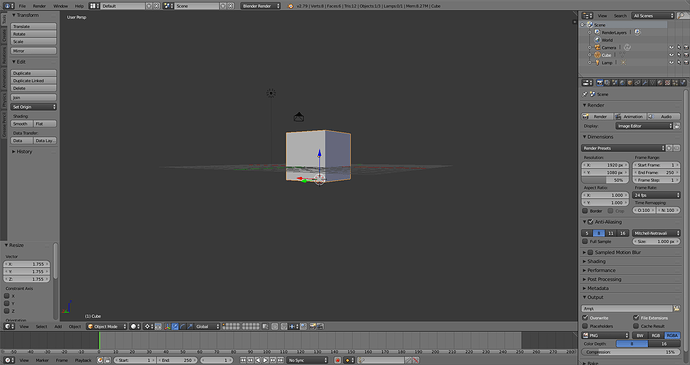Open the texture properties checker icon

click(x=668, y=82)
